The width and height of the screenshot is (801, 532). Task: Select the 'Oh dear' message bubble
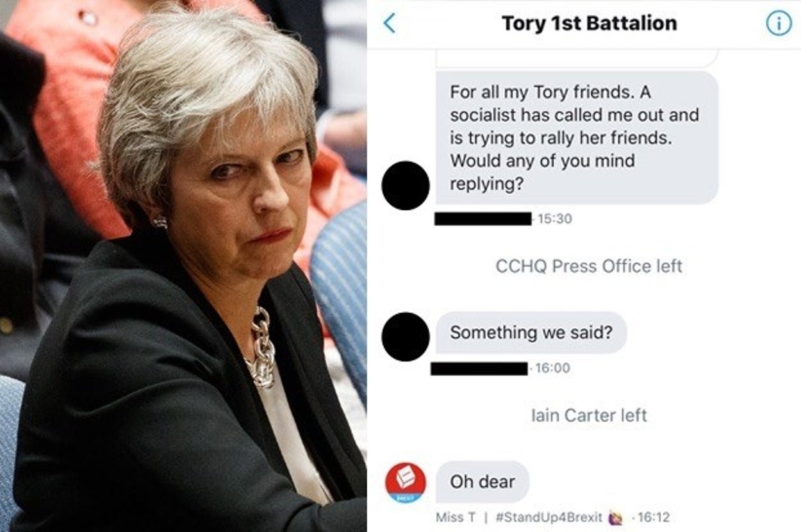(483, 481)
